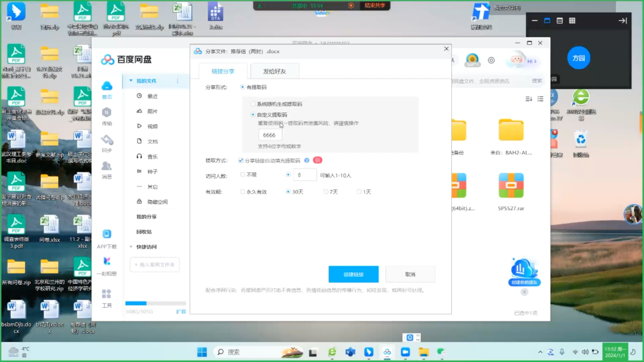Click the 创建链接 button
The height and width of the screenshot is (362, 644).
(354, 274)
